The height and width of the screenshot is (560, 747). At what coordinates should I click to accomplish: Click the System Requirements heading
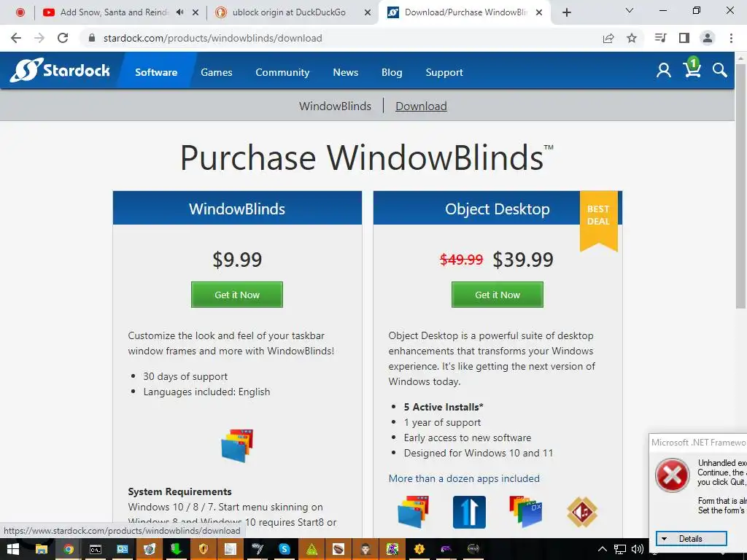179,491
